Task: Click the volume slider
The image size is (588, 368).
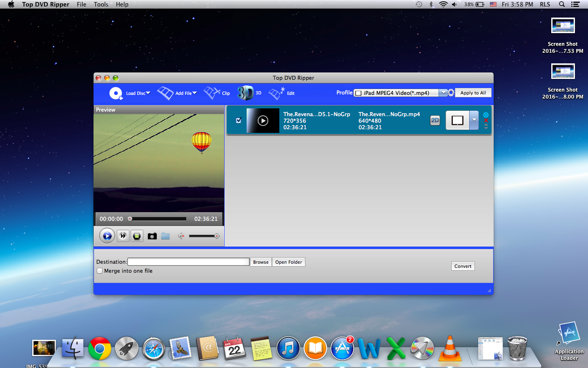Action: [x=204, y=236]
